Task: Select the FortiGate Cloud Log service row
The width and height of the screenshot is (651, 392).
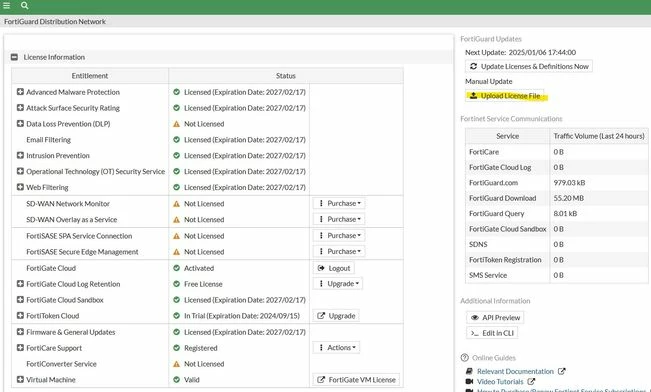Action: click(x=556, y=167)
